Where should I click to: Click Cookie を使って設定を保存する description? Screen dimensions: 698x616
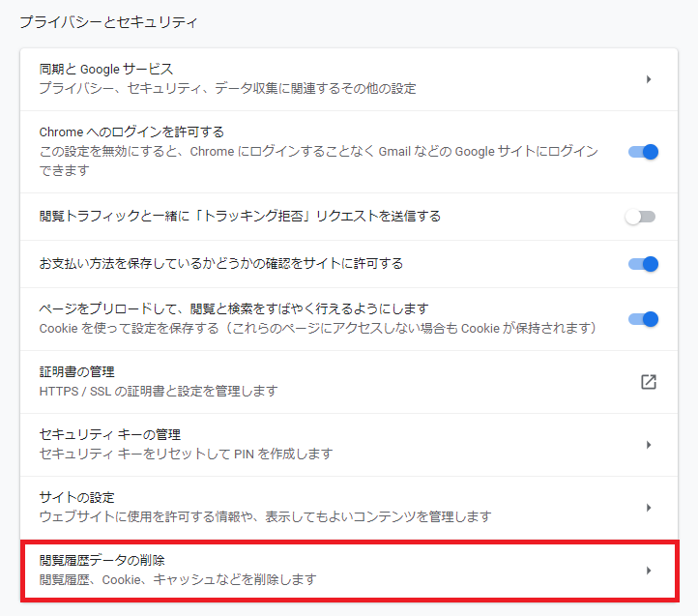point(318,328)
